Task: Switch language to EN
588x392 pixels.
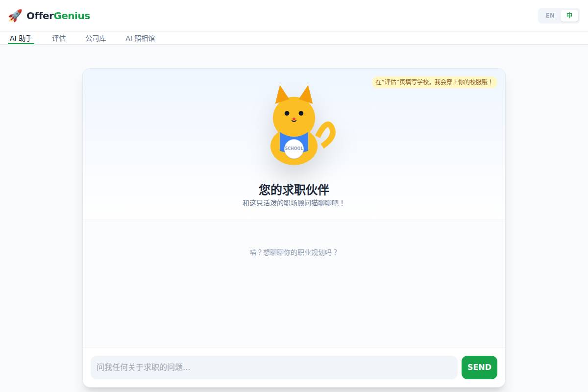Action: 550,16
